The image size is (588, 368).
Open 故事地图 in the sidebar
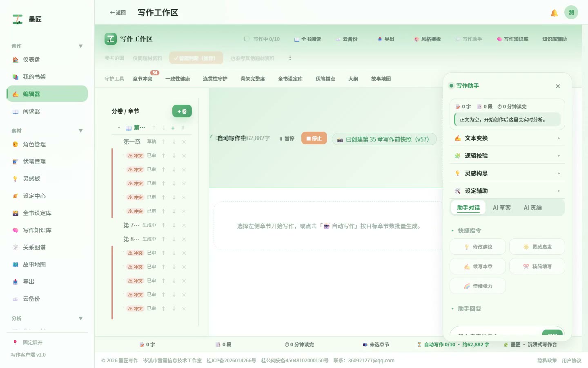point(47,265)
